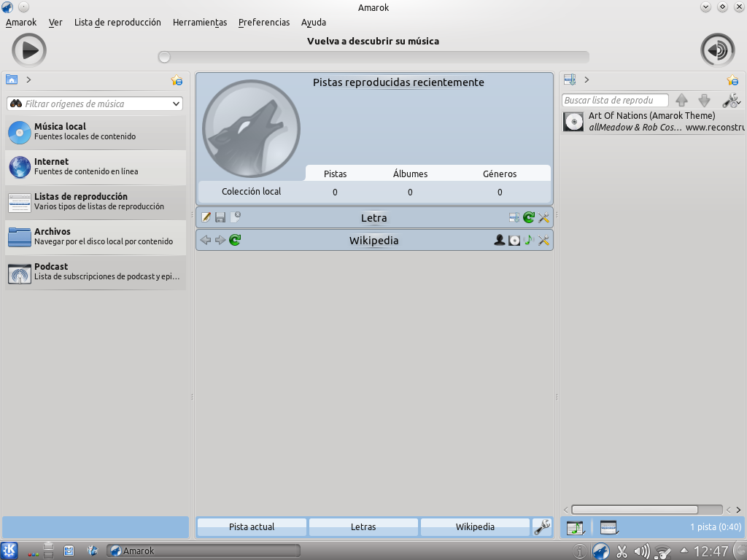Click the Géneros column header

[500, 174]
